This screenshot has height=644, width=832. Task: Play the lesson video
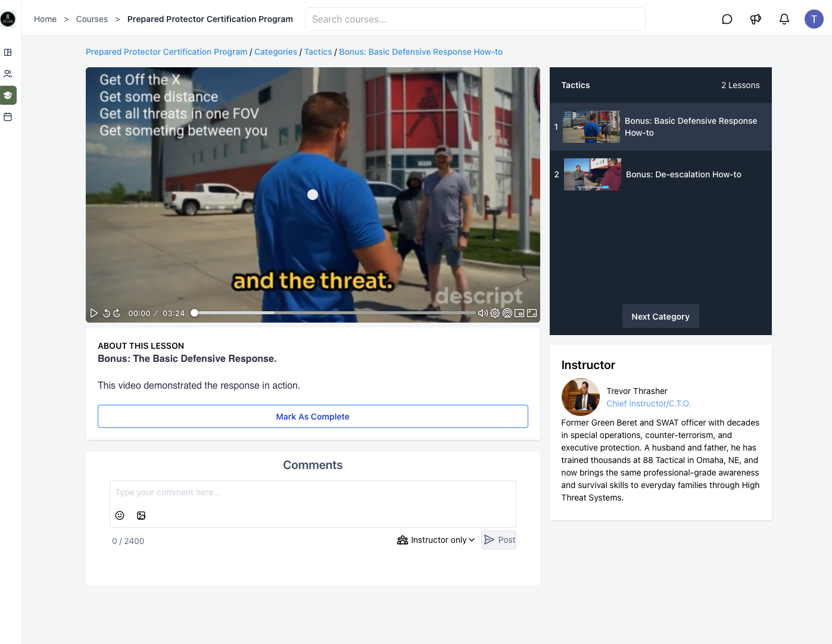pos(94,313)
